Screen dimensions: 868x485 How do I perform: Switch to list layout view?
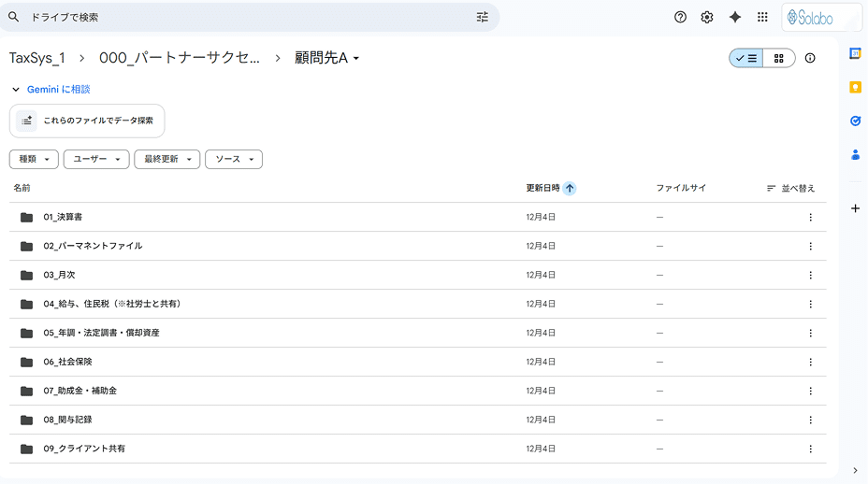tap(746, 58)
